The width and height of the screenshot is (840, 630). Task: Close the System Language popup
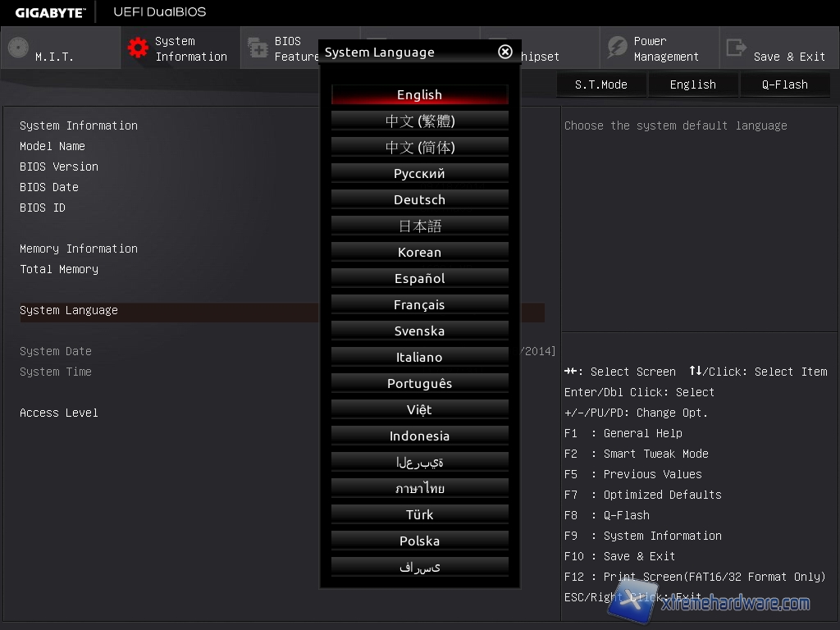(505, 52)
